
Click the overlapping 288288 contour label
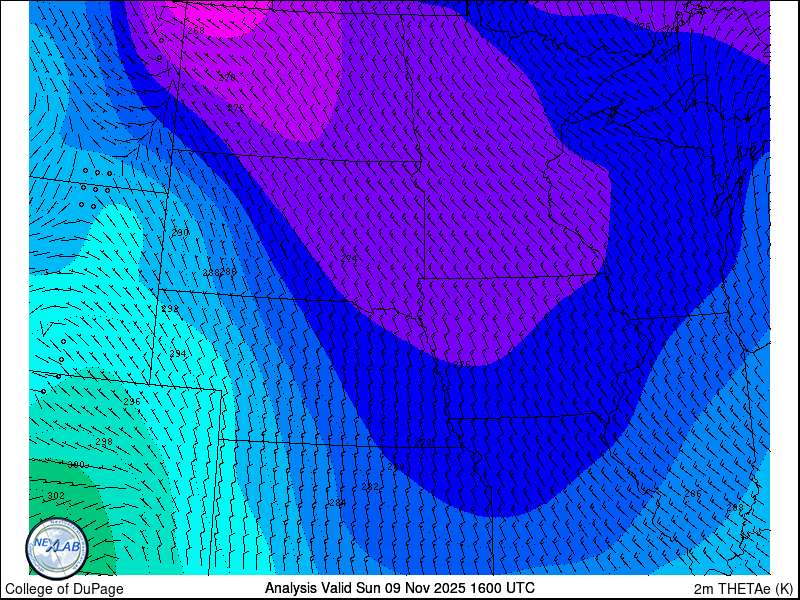pyautogui.click(x=220, y=272)
